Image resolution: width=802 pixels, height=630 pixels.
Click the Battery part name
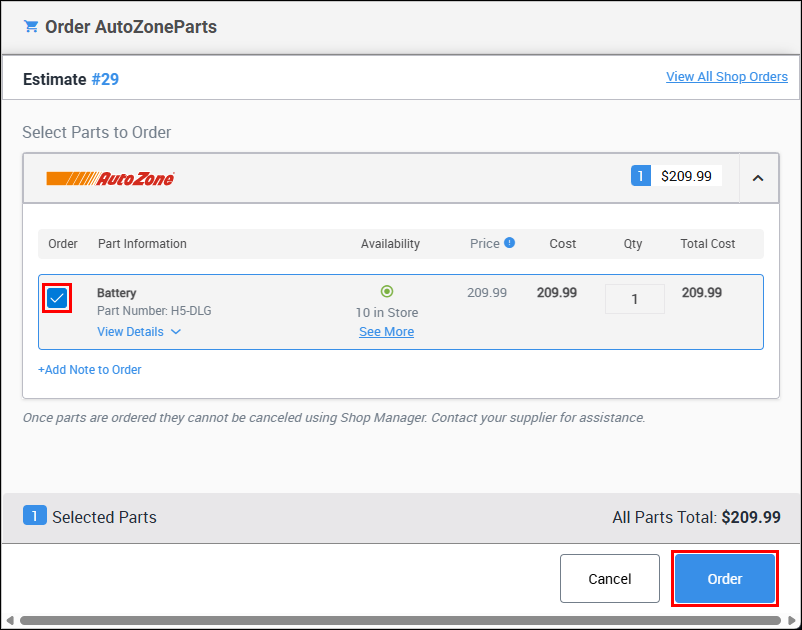coord(117,293)
